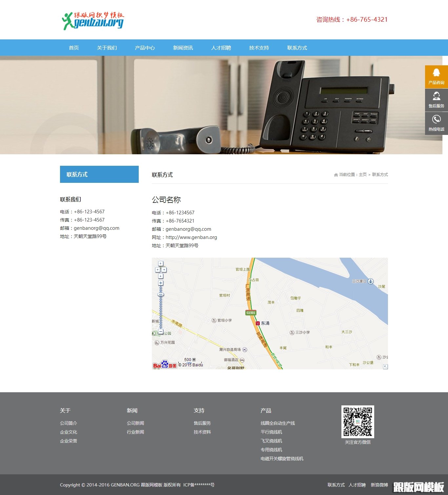Open 公司简介 link in footer
Viewport: 448px width, 495px height.
coord(69,423)
